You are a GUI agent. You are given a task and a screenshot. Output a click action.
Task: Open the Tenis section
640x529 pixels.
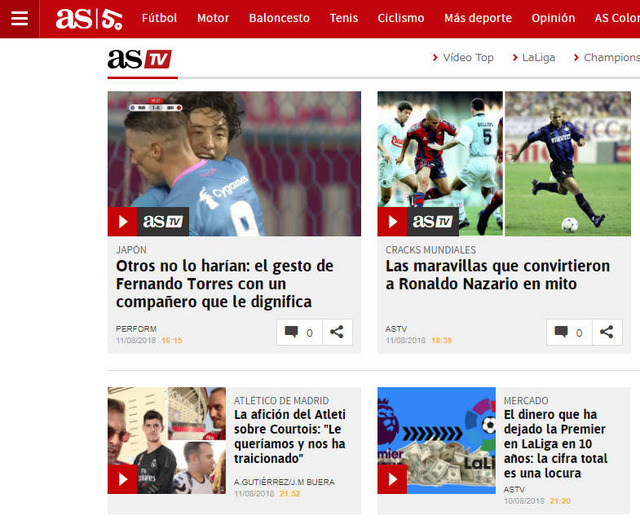[344, 18]
